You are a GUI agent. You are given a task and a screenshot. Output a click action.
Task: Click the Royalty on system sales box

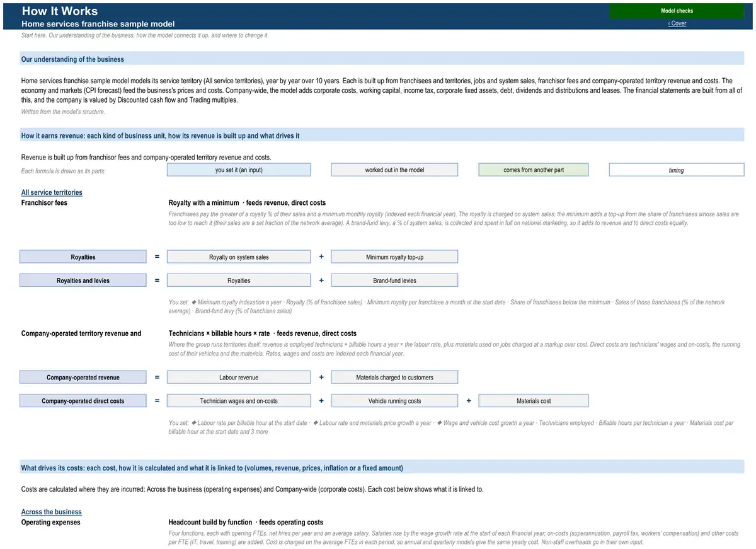(239, 257)
